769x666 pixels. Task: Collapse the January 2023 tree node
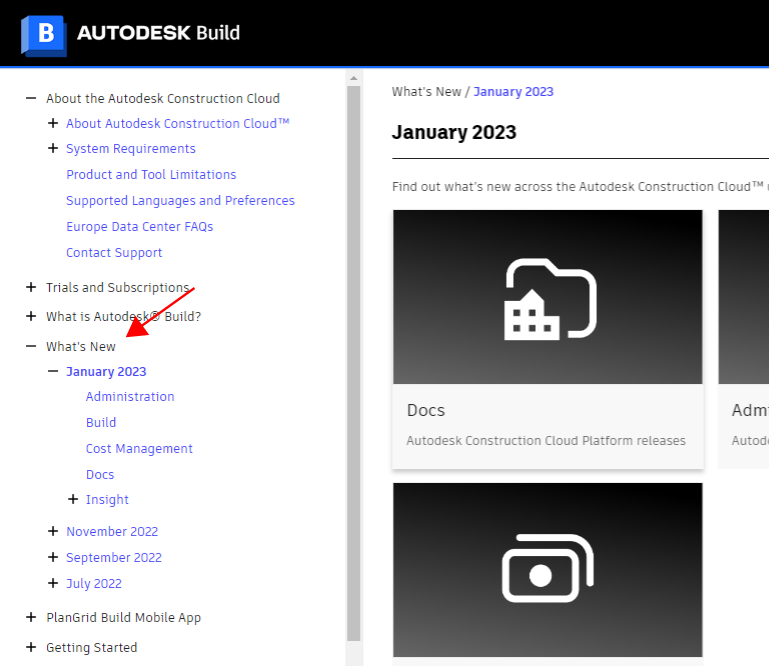[53, 371]
